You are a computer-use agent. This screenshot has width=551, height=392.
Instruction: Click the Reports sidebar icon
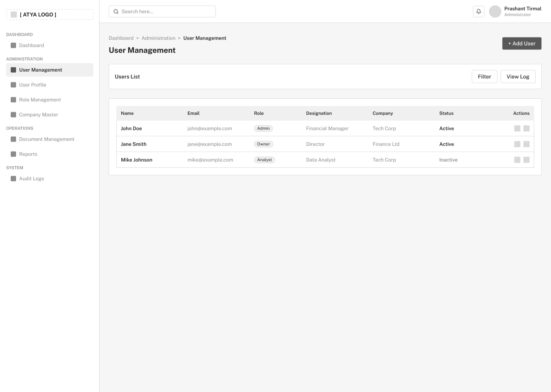(13, 154)
